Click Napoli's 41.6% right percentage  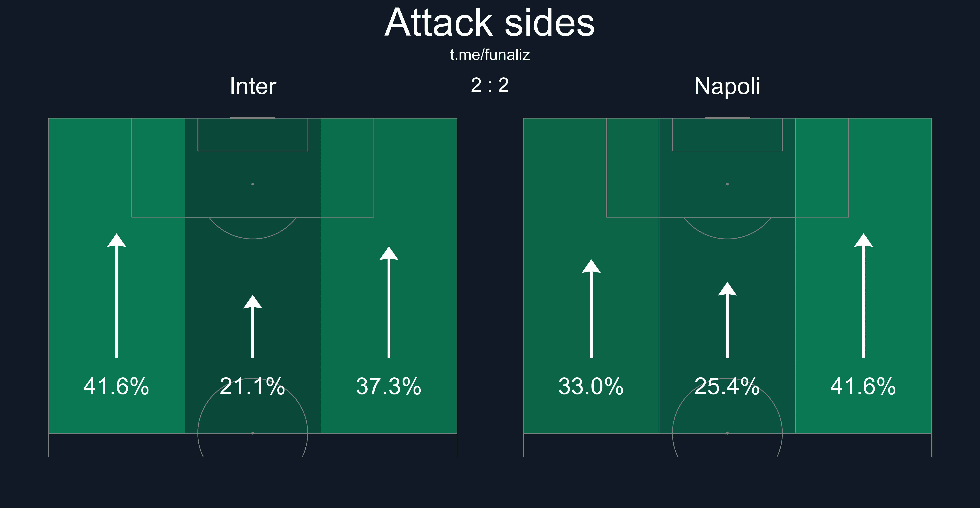click(x=863, y=386)
